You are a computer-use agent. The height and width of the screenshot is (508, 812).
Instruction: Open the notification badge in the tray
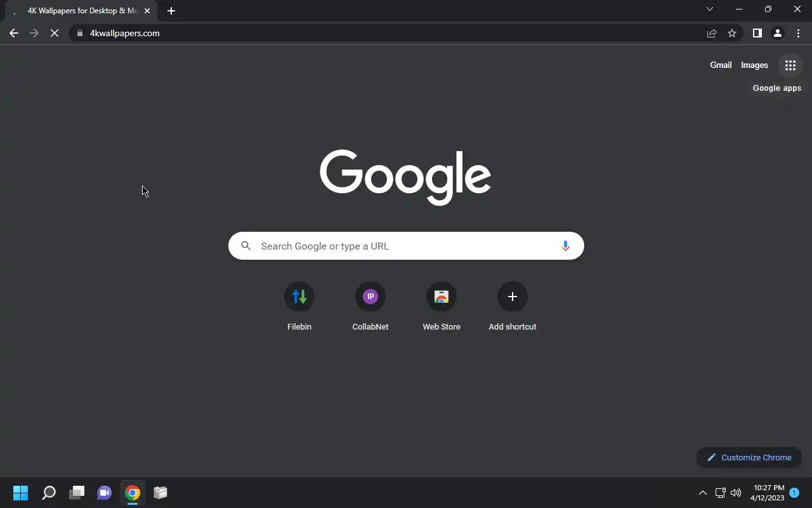(794, 493)
